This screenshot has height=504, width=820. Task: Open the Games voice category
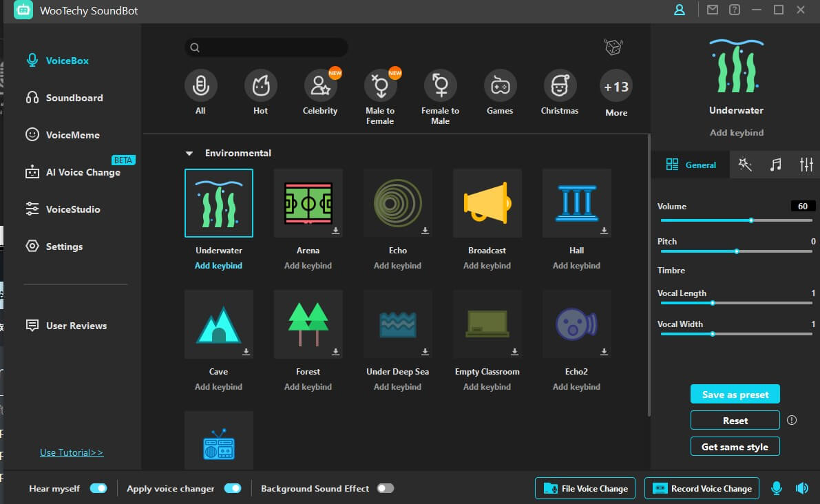point(500,86)
